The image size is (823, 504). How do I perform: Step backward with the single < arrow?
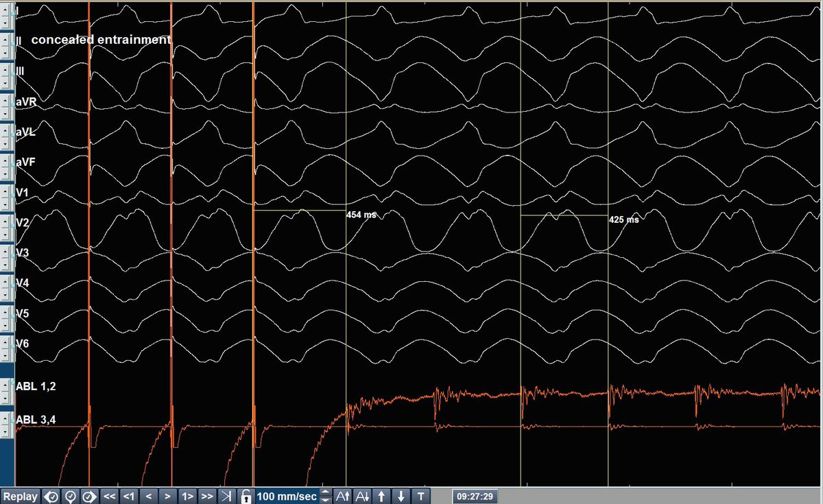click(148, 496)
